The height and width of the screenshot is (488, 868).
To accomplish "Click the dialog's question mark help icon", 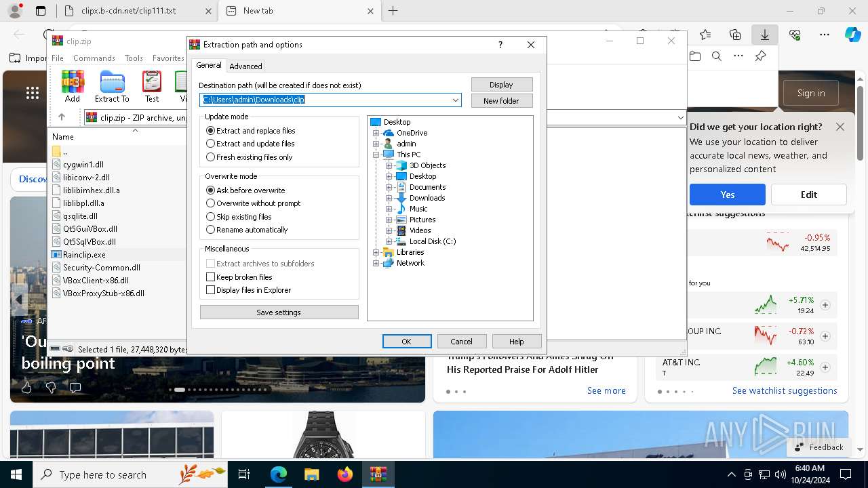I will (500, 45).
